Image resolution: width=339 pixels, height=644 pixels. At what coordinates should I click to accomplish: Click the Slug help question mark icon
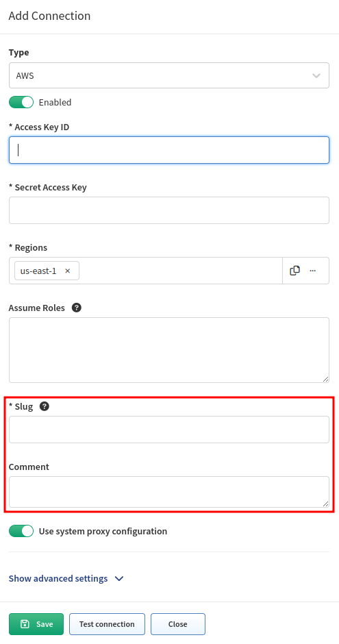(x=45, y=406)
